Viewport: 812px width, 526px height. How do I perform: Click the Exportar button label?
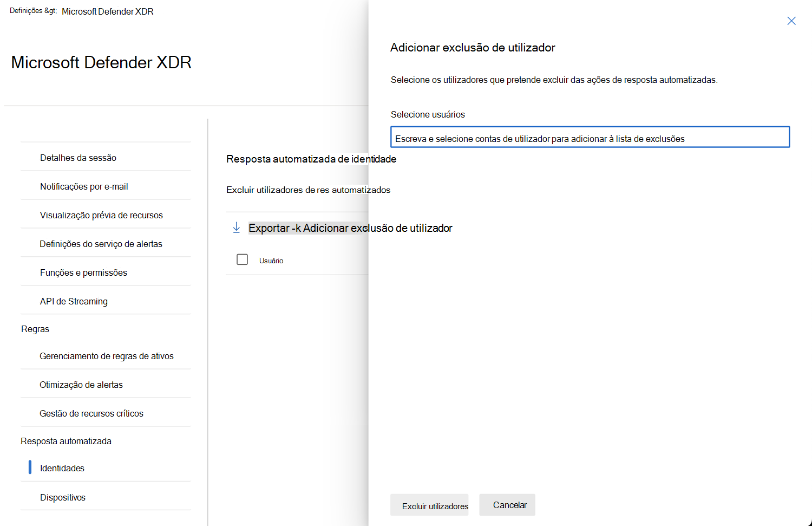[x=269, y=228]
